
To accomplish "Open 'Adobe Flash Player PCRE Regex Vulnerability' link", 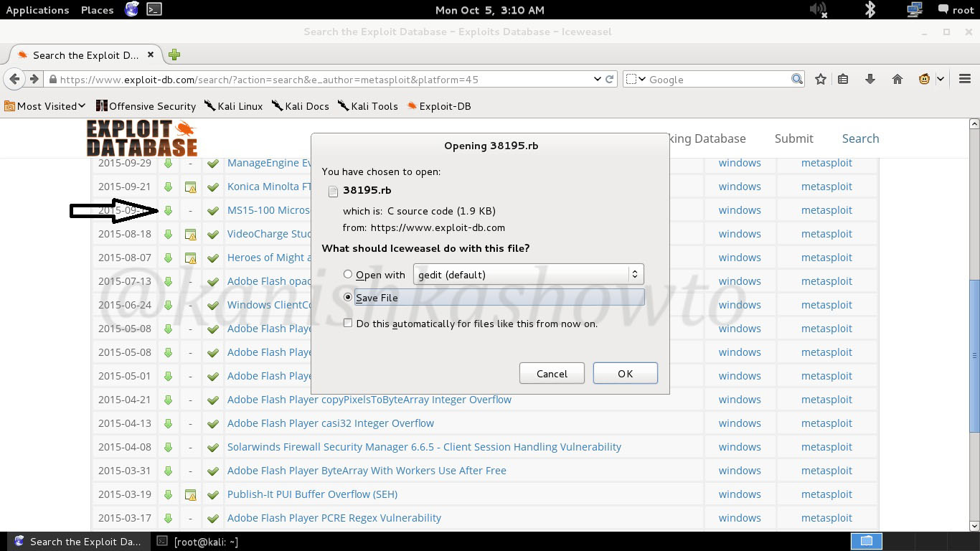I will (334, 518).
